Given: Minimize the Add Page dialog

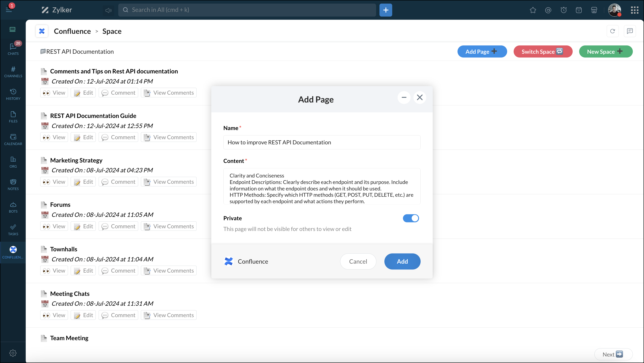Looking at the screenshot, I should (404, 97).
